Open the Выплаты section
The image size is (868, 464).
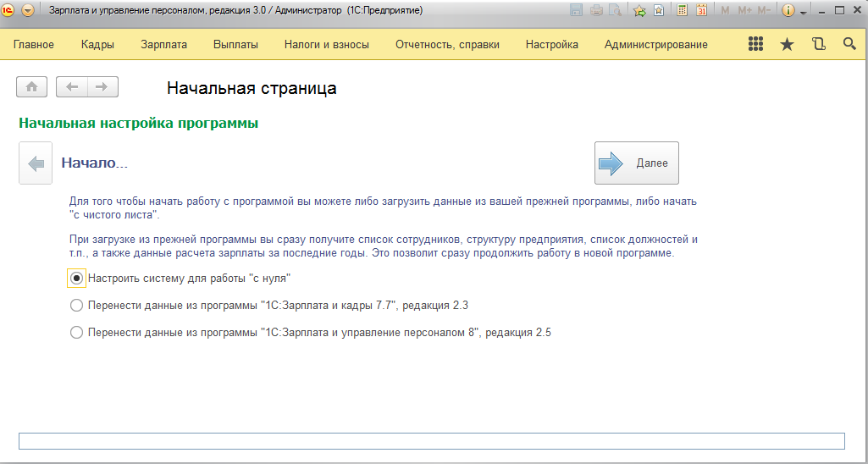(235, 45)
